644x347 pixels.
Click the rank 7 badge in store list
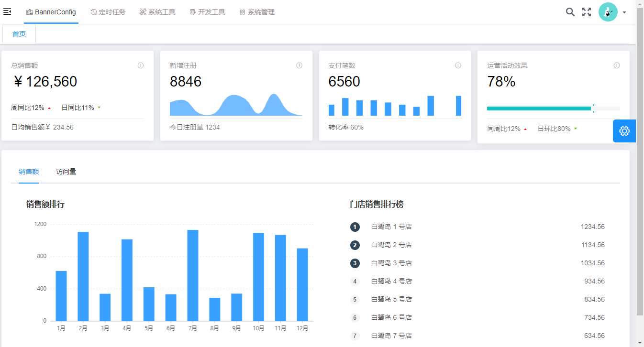point(355,336)
